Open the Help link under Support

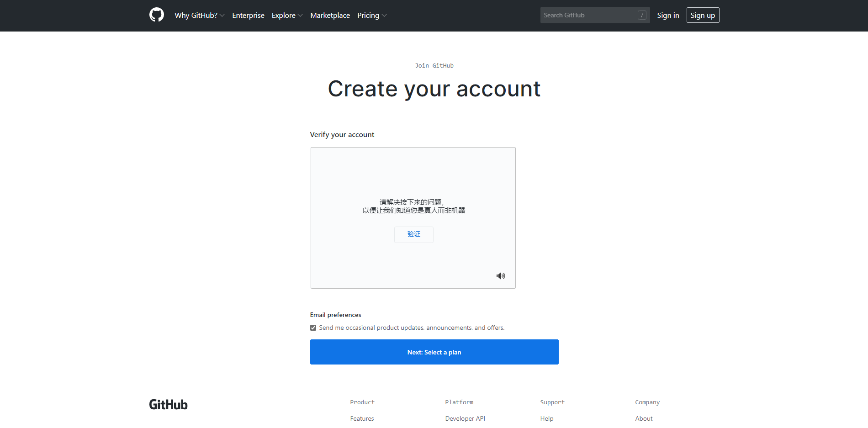tap(547, 418)
